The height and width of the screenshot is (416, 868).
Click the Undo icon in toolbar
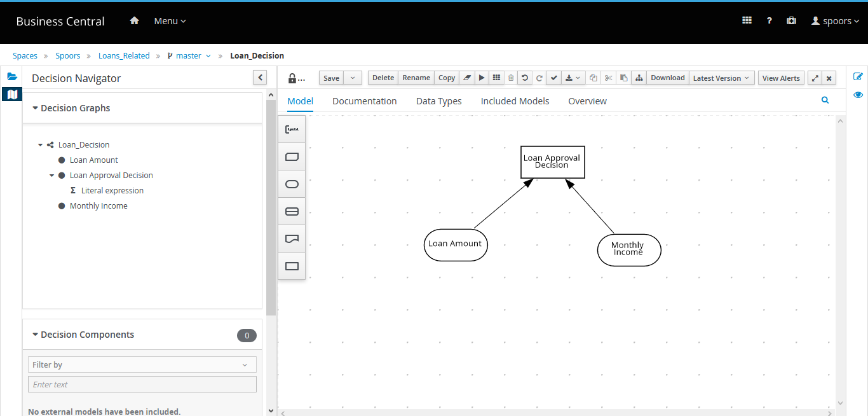coord(525,78)
